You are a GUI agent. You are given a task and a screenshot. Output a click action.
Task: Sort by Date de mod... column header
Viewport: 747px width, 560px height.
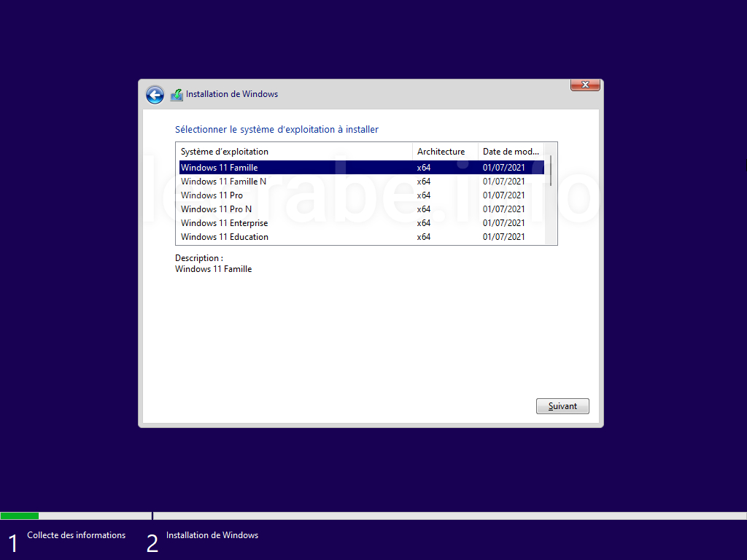click(x=511, y=152)
